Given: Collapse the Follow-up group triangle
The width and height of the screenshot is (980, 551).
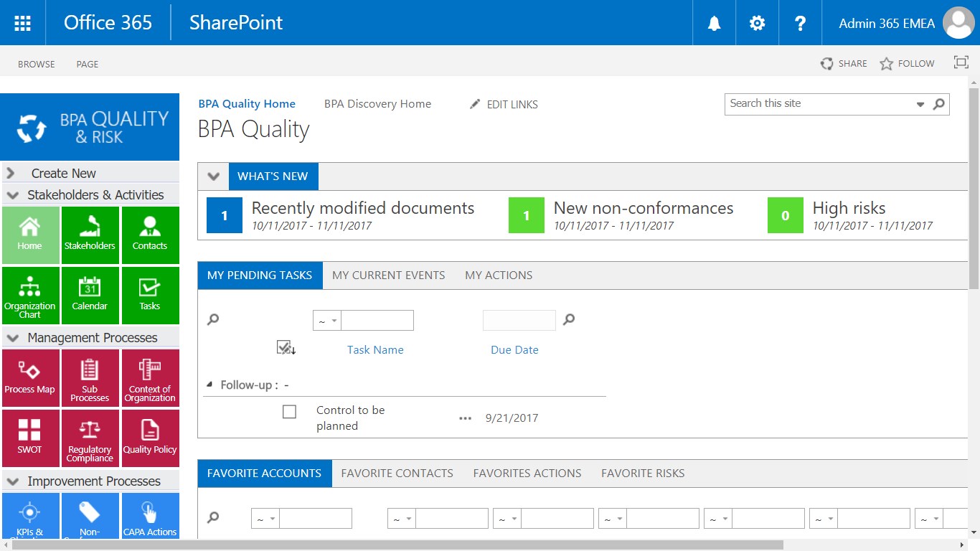Looking at the screenshot, I should coord(210,385).
